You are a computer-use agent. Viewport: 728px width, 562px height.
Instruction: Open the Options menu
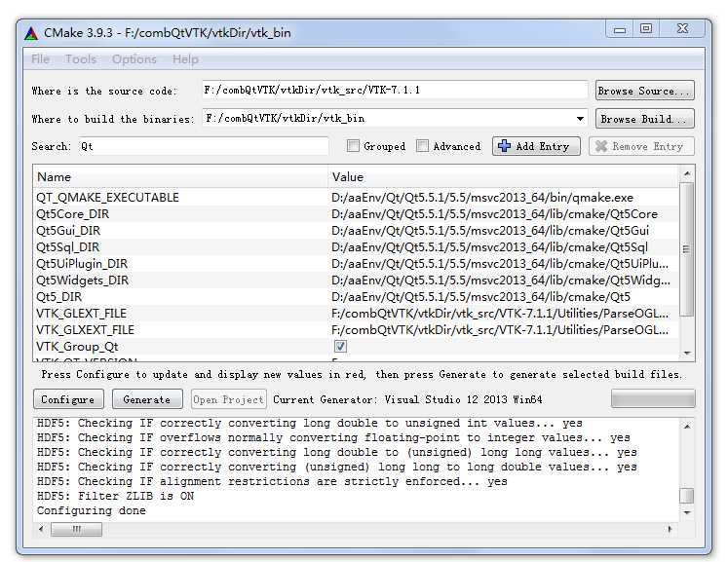[x=134, y=59]
